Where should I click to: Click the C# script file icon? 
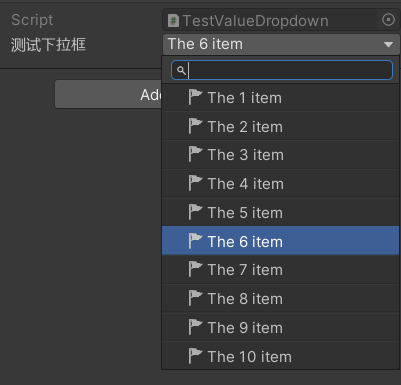click(173, 20)
